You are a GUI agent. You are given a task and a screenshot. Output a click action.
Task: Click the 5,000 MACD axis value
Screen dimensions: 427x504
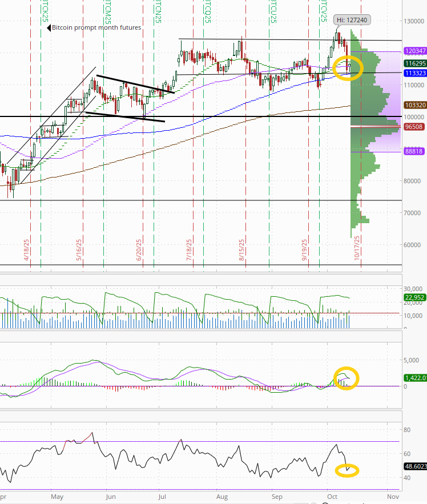click(411, 360)
